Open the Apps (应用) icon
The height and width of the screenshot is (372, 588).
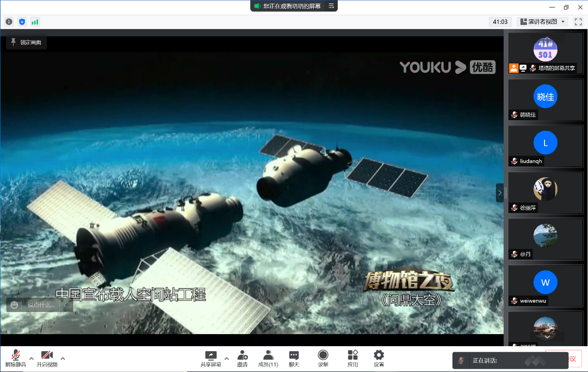click(353, 358)
